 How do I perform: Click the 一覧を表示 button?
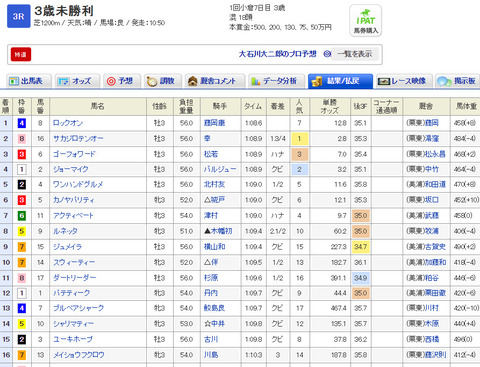(x=355, y=54)
